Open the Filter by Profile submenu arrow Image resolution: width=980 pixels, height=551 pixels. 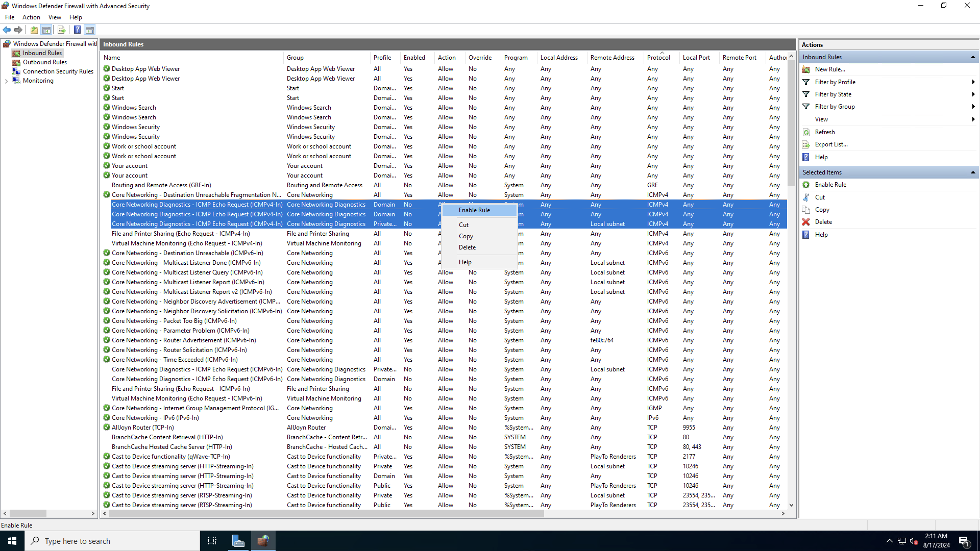973,82
